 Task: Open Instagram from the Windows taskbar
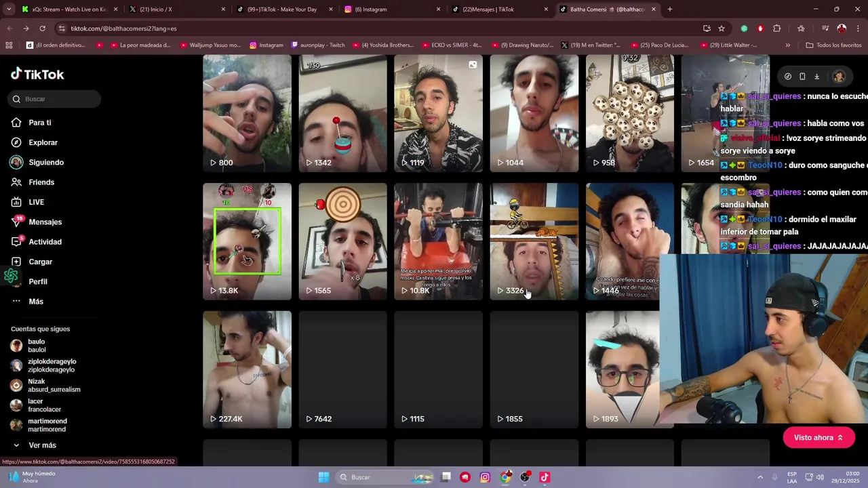[x=485, y=477]
